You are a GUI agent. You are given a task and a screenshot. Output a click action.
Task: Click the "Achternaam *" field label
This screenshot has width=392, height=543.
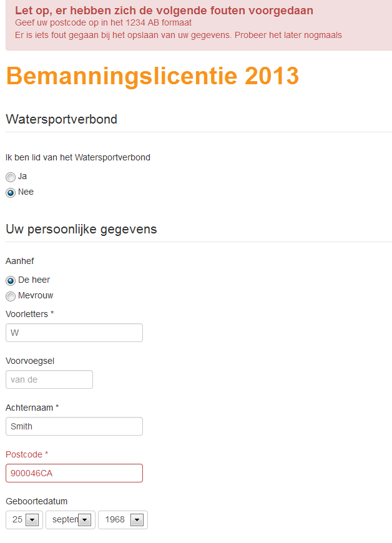coord(32,408)
